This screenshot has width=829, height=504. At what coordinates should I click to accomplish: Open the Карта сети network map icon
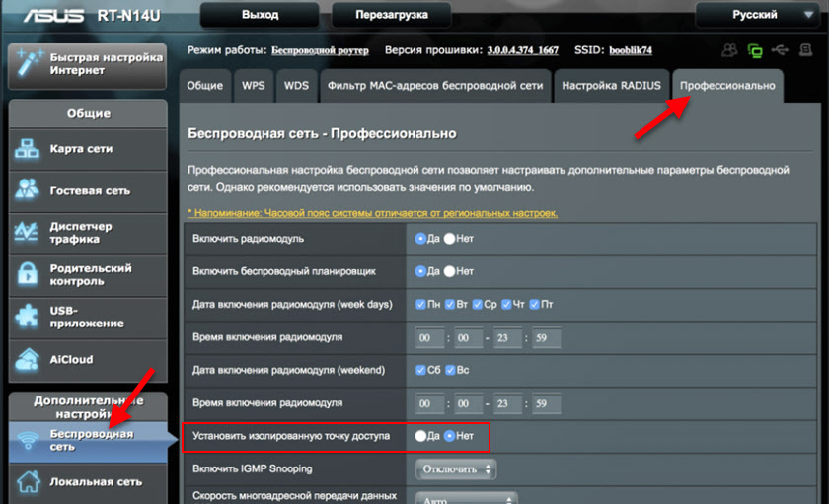click(x=27, y=149)
